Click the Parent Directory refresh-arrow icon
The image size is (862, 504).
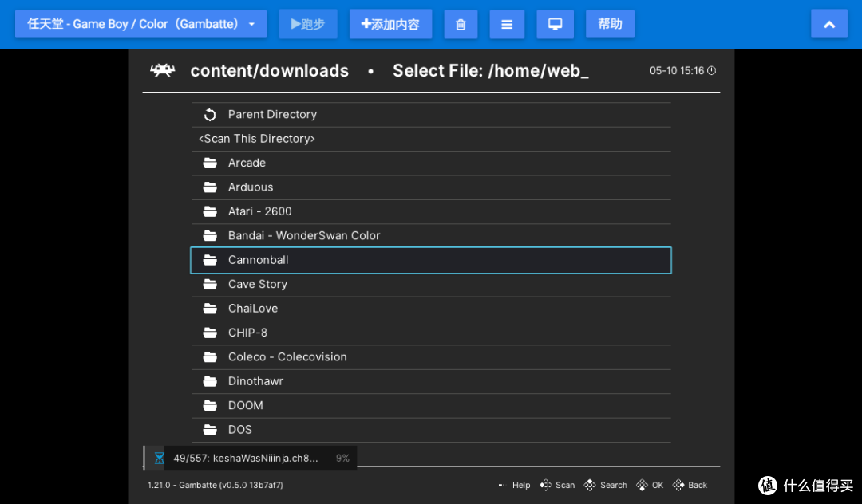tap(210, 115)
